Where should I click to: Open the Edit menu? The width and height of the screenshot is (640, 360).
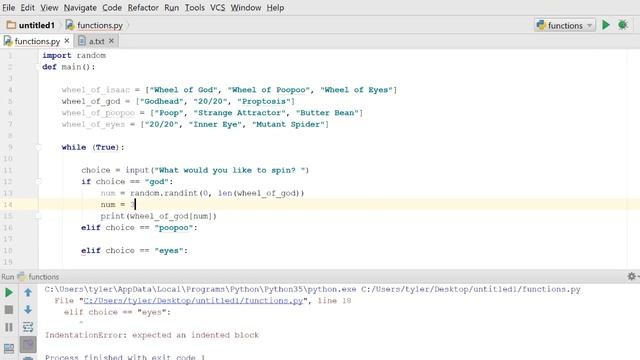point(27,8)
